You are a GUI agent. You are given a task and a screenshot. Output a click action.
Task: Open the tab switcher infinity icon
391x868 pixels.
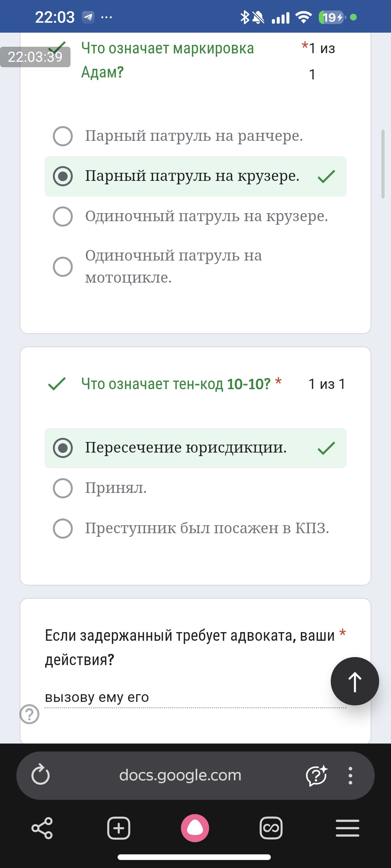click(x=271, y=828)
